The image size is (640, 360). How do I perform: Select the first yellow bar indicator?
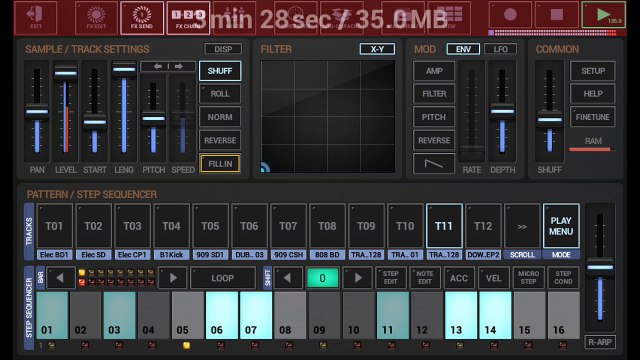(82, 272)
